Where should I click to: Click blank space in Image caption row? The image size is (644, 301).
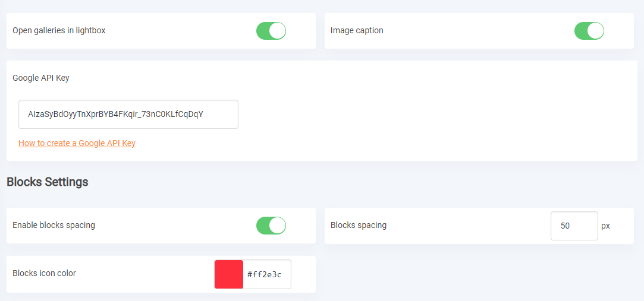click(476, 31)
